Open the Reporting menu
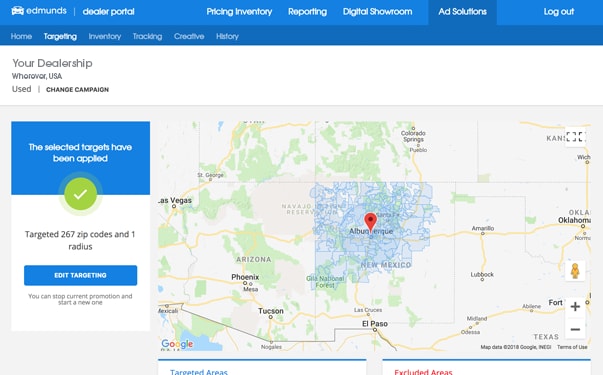This screenshot has height=375, width=603. click(307, 12)
